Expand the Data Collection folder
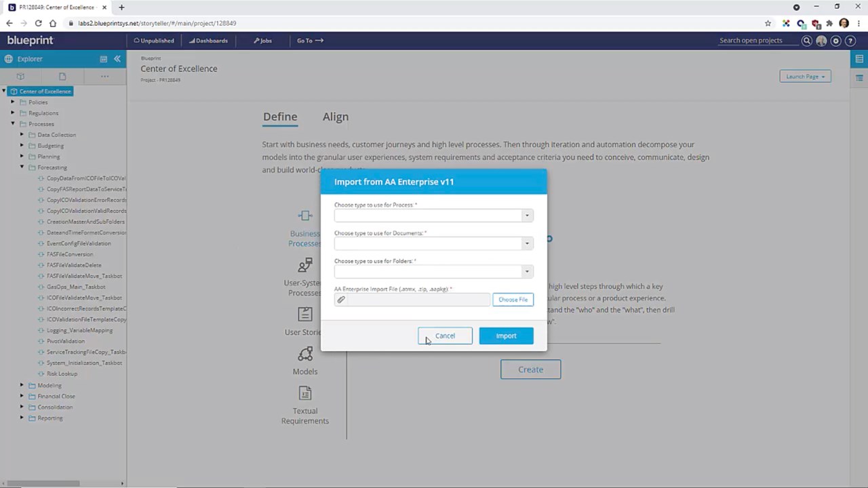The image size is (868, 488). click(x=22, y=135)
